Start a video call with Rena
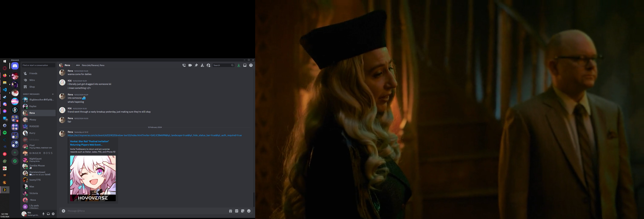The width and height of the screenshot is (644, 219). point(190,65)
